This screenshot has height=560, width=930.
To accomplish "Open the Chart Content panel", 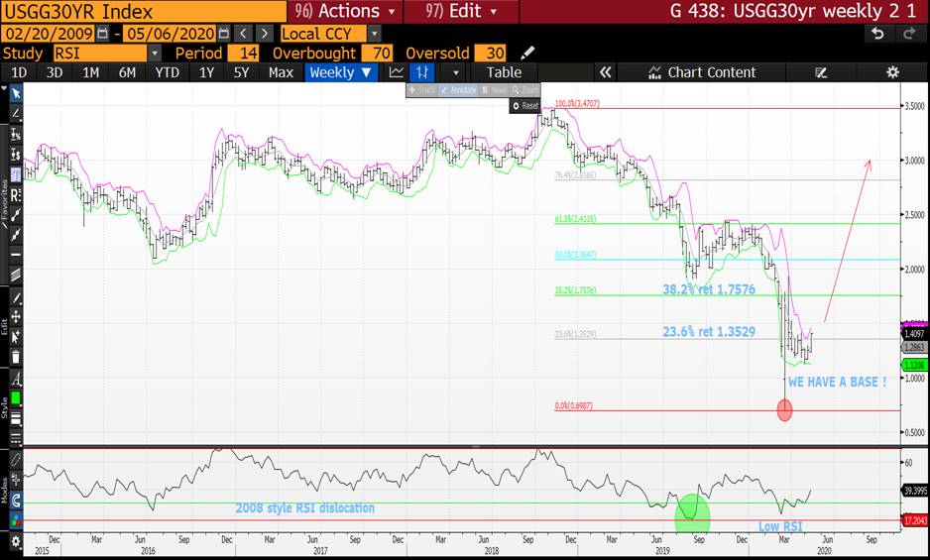I will coord(702,72).
